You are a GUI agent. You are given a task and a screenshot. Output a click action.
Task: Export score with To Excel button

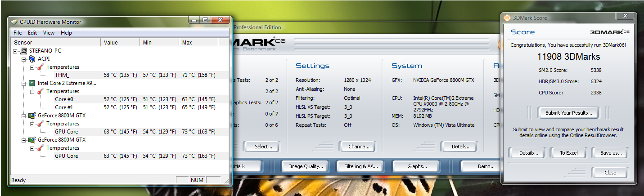click(x=569, y=153)
